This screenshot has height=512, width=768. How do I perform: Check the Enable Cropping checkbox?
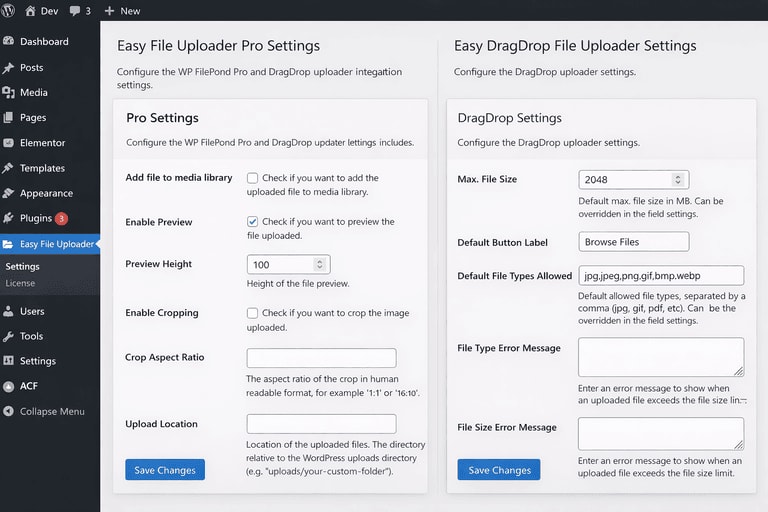pyautogui.click(x=252, y=313)
